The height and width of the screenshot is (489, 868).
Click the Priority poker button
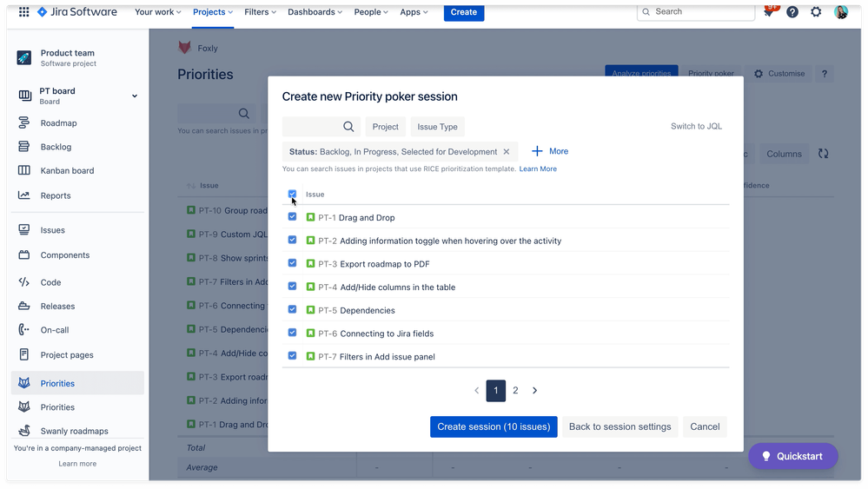711,74
